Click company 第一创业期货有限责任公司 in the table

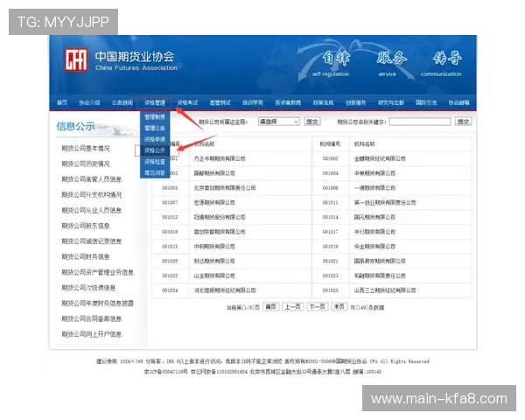(x=385, y=203)
